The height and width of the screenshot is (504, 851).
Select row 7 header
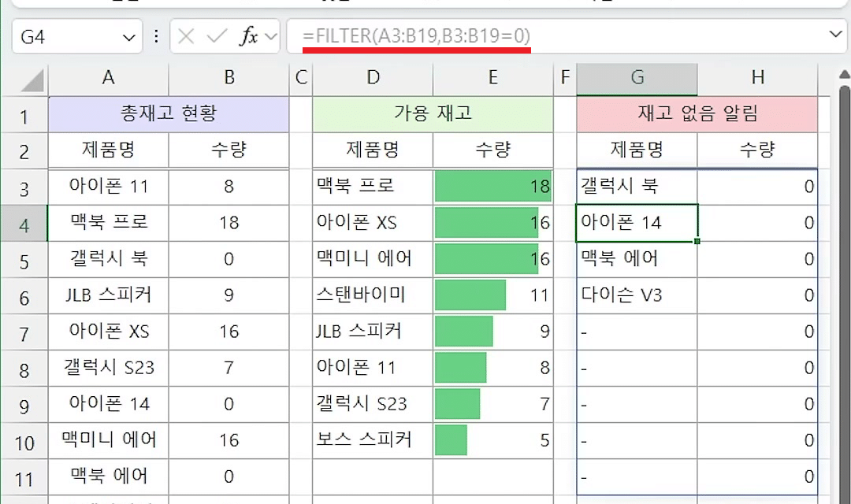tap(24, 332)
